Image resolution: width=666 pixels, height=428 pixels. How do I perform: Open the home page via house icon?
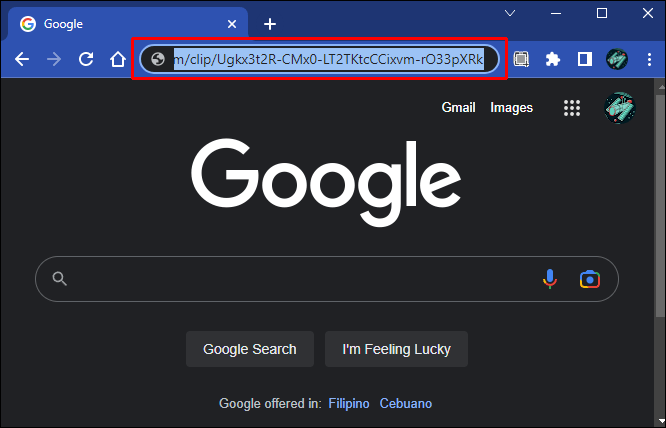(118, 59)
